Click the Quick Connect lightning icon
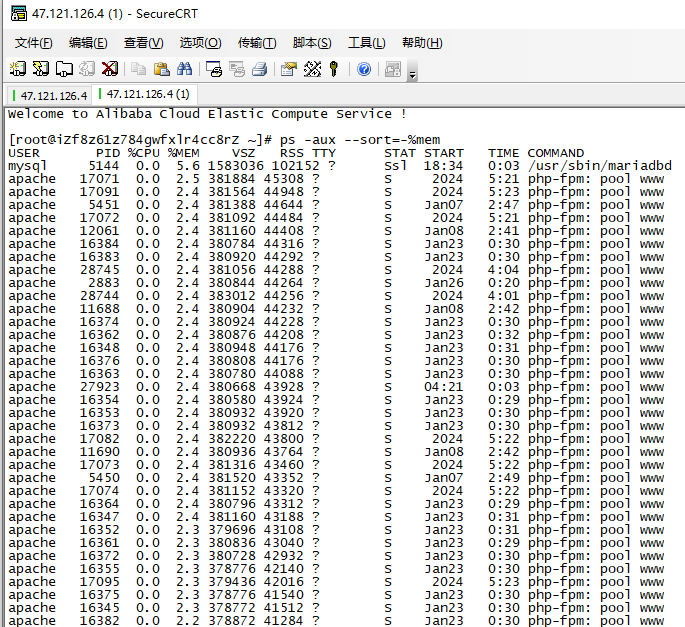This screenshot has height=627, width=685. pos(41,69)
